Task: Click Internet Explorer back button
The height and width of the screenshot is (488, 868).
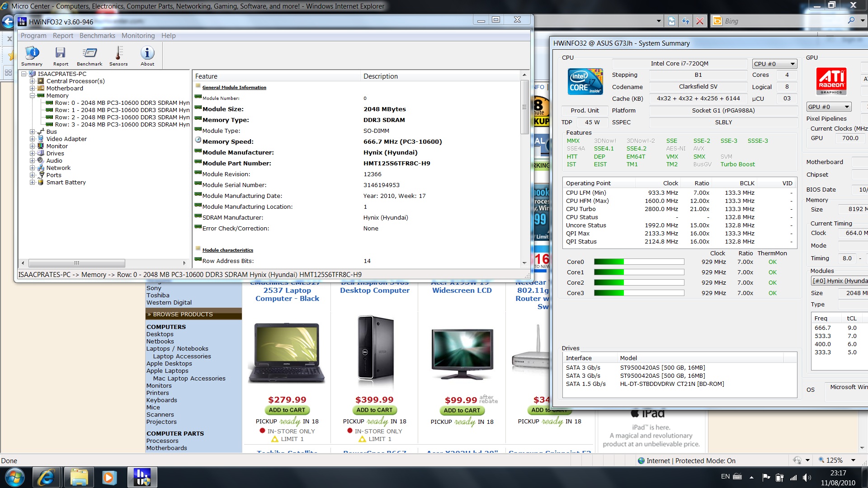Action: (x=8, y=21)
